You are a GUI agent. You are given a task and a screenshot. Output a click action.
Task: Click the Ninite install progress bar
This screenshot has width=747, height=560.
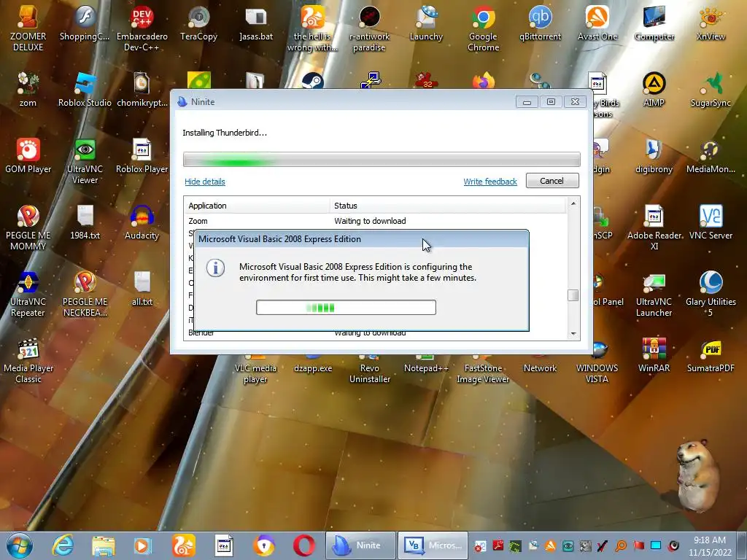pos(382,160)
